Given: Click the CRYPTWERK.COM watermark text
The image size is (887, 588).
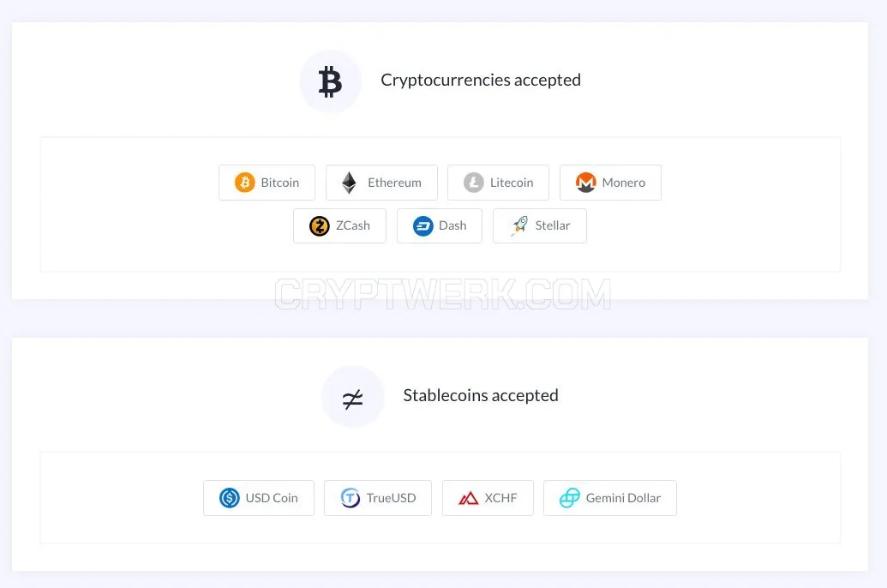Looking at the screenshot, I should click(x=443, y=294).
